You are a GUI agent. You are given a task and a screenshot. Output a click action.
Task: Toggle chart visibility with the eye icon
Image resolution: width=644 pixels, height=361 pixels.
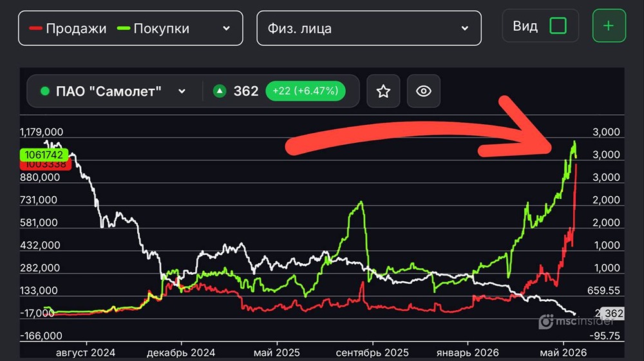424,91
